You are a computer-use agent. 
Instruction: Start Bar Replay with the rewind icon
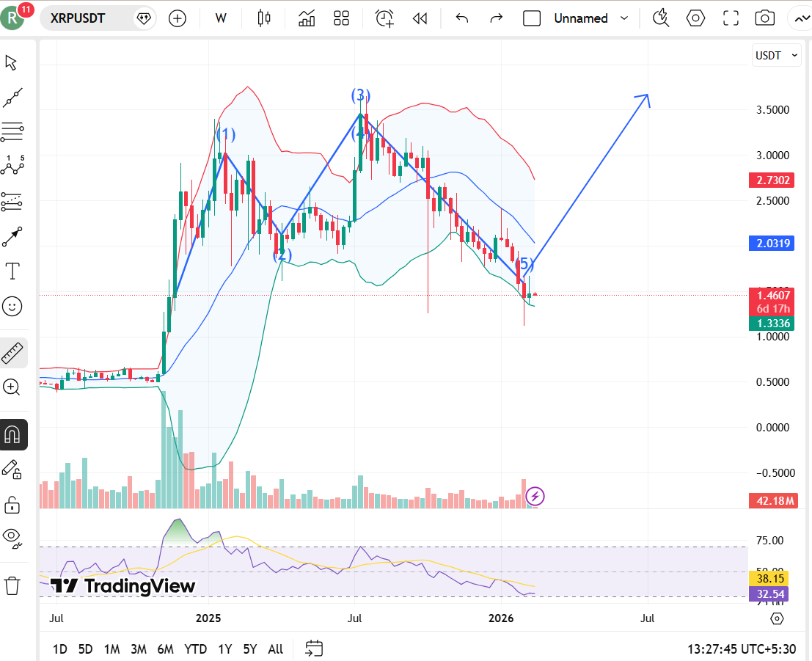(420, 18)
